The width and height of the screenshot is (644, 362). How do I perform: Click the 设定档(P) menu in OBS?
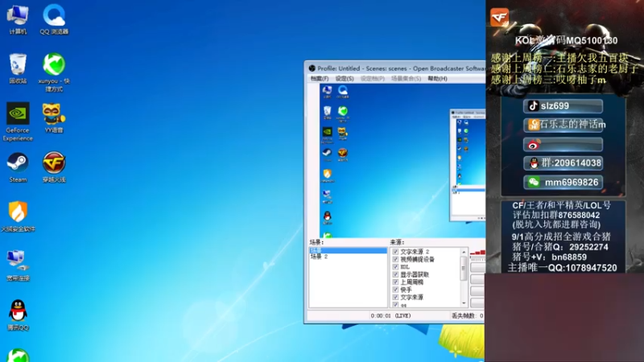tap(373, 78)
